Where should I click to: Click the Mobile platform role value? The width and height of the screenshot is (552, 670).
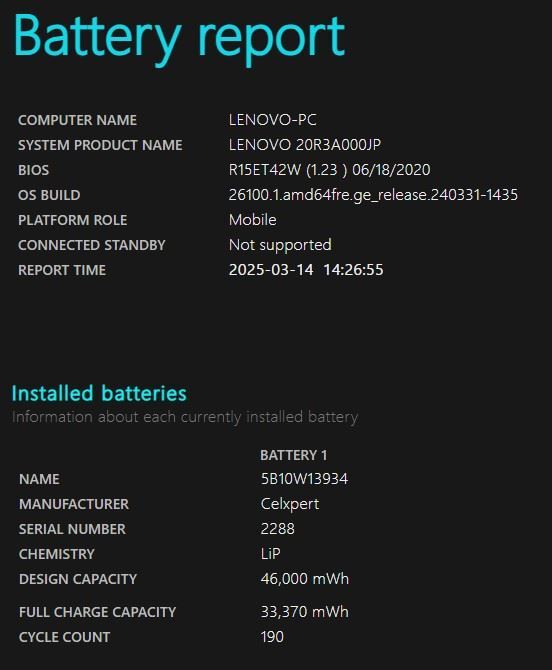[x=253, y=220]
